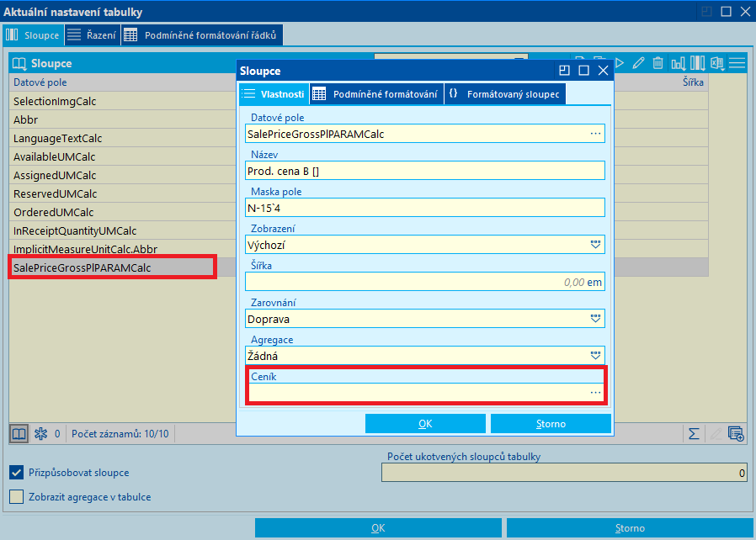756x540 pixels.
Task: Open the Ceník ellipsis picker
Action: click(x=595, y=393)
